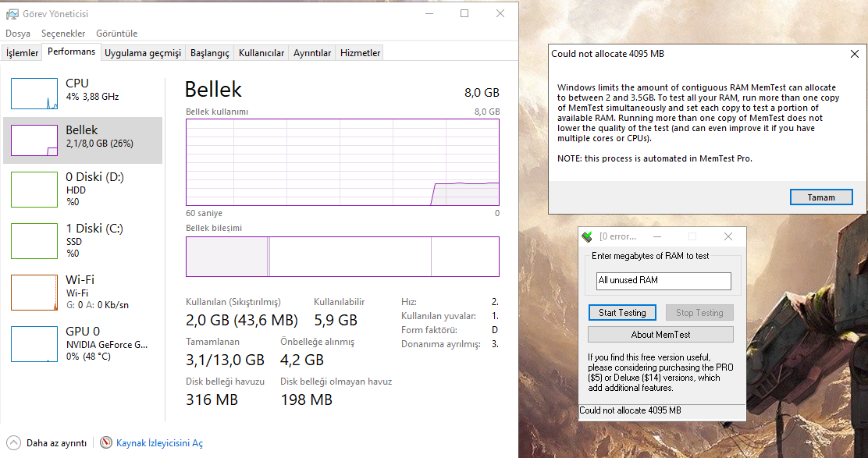Image resolution: width=868 pixels, height=458 pixels.
Task: Select the GPU 0 graph thumbnail
Action: (x=34, y=344)
